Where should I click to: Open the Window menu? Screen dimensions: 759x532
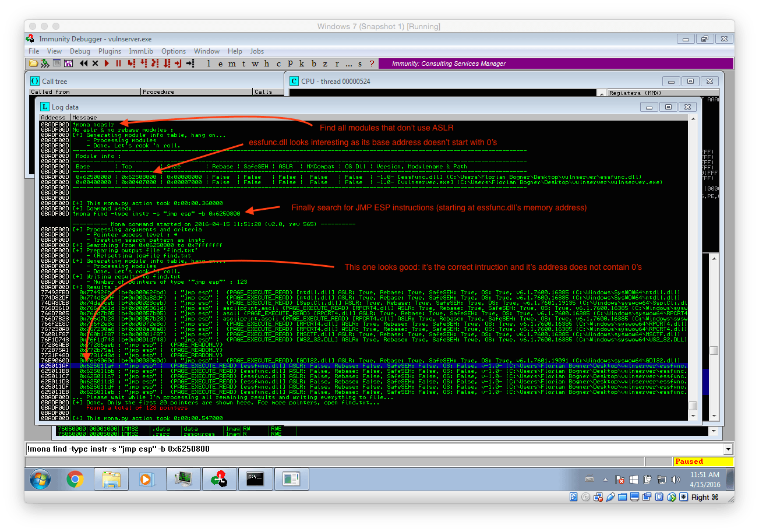point(207,51)
